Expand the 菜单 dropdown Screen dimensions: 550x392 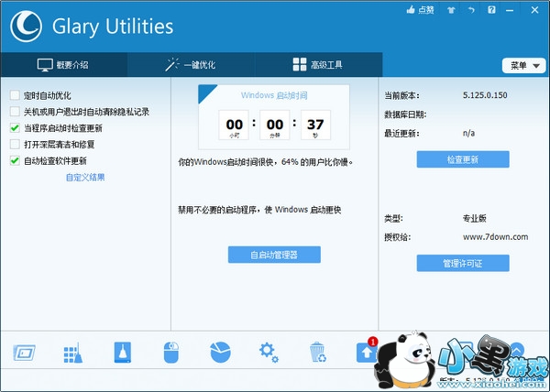click(524, 66)
